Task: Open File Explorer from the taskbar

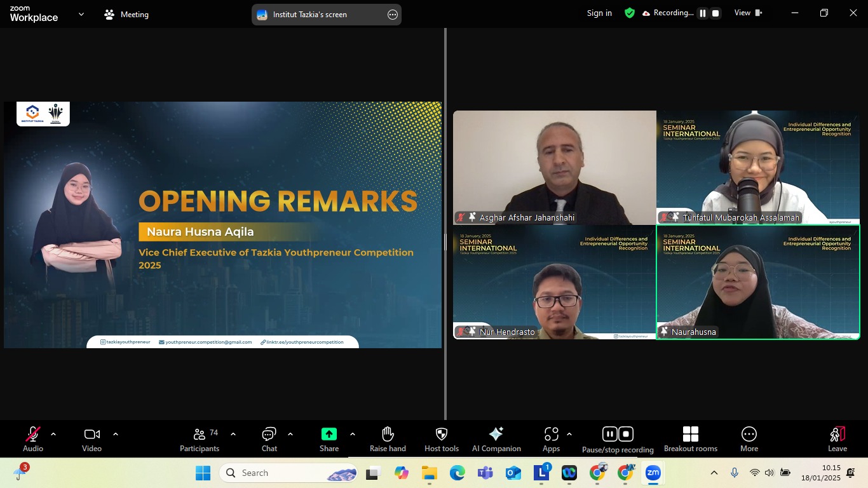Action: coord(430,473)
